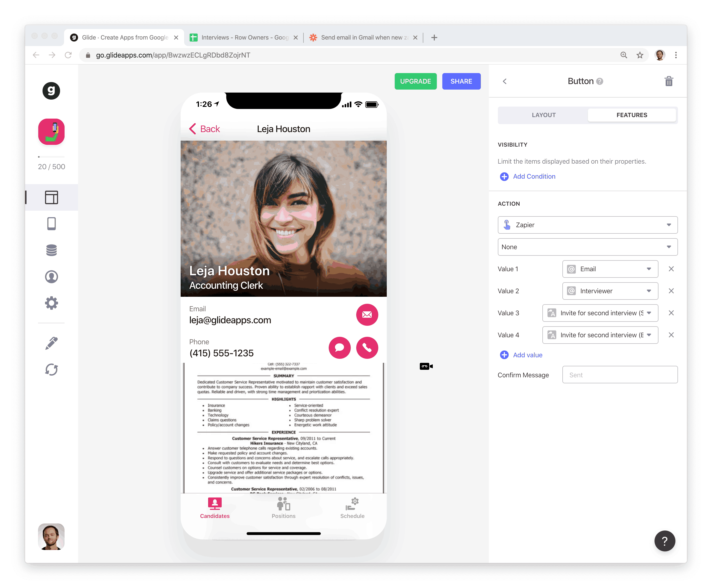Click the green UPGRADE button
Image resolution: width=712 pixels, height=588 pixels.
pyautogui.click(x=416, y=81)
